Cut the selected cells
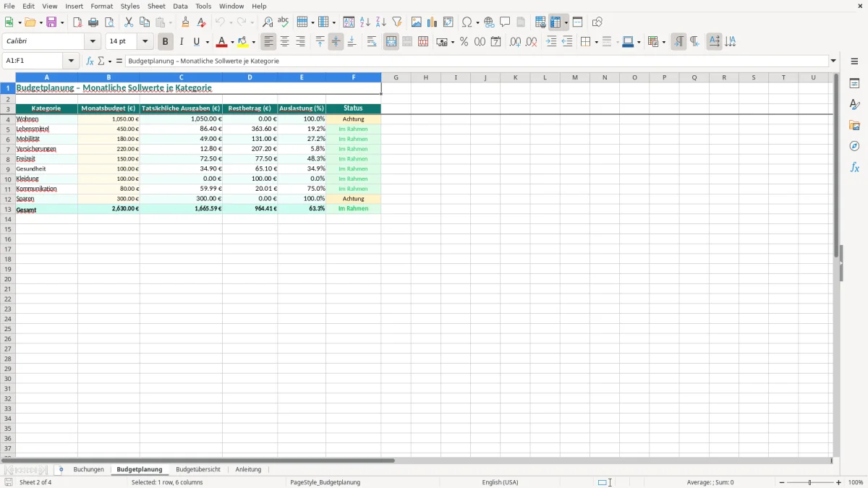This screenshot has height=488, width=868. tap(129, 22)
